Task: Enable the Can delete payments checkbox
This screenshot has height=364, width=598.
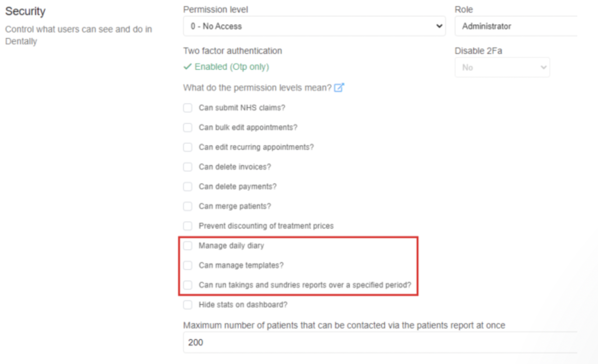Action: (x=187, y=186)
